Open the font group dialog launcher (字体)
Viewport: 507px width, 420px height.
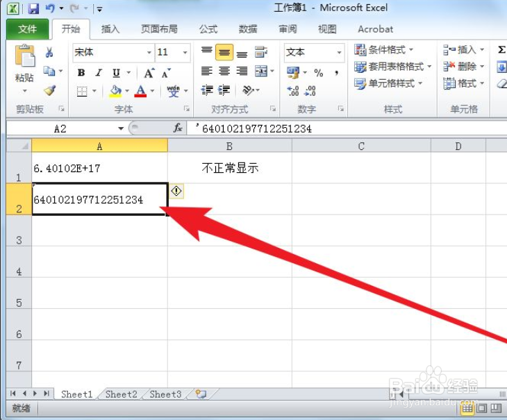tap(187, 109)
